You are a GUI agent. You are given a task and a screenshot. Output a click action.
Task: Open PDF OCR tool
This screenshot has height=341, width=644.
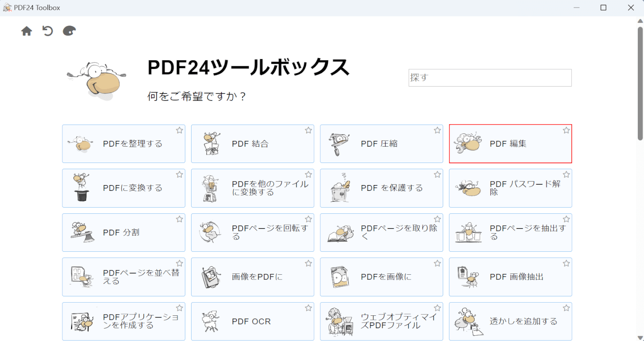click(x=253, y=321)
